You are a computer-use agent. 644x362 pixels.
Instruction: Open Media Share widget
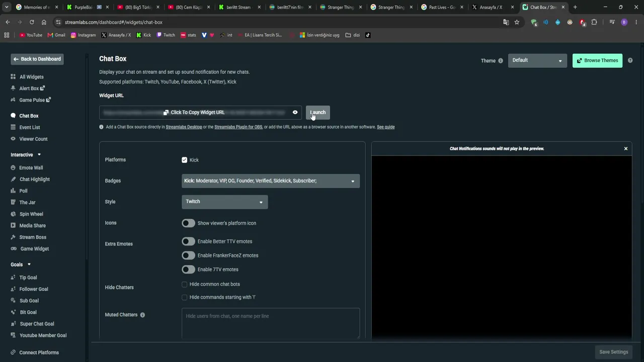pos(28,226)
